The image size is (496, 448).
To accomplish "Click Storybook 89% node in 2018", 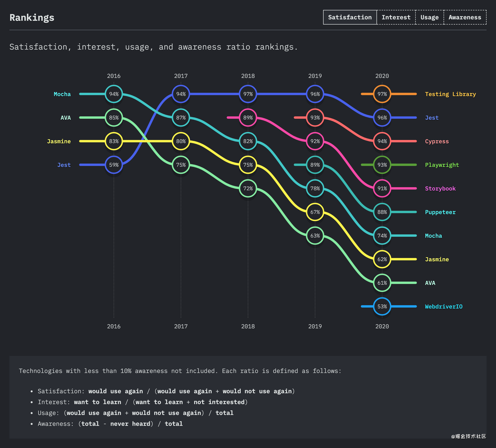I will coord(248,118).
